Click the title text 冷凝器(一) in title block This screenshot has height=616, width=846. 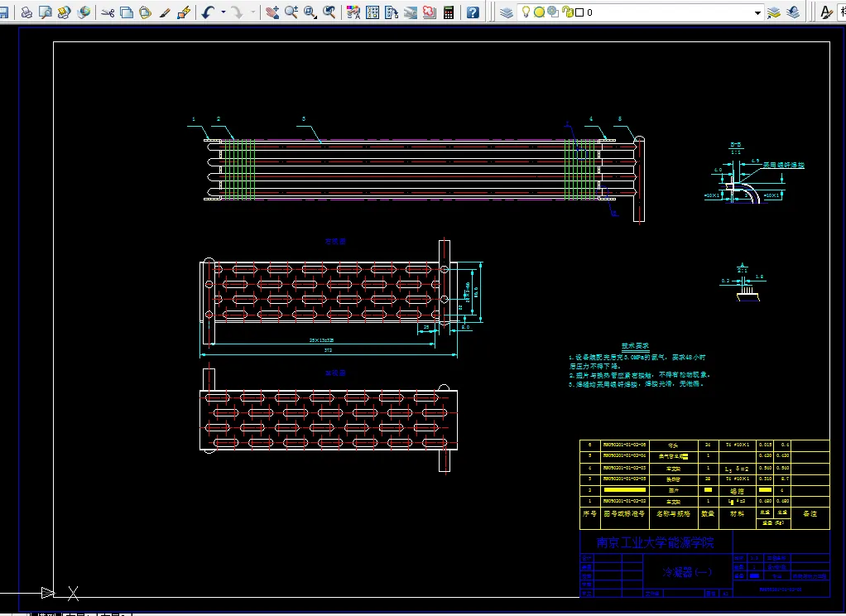coord(687,572)
